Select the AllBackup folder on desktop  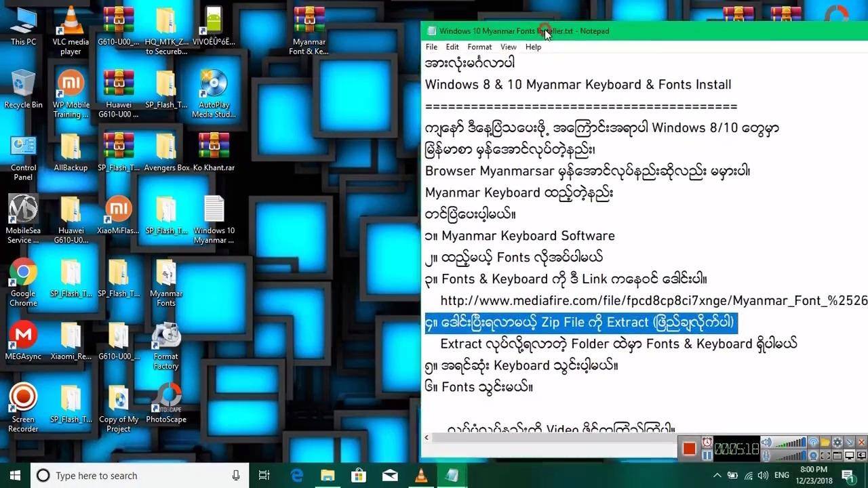click(71, 152)
